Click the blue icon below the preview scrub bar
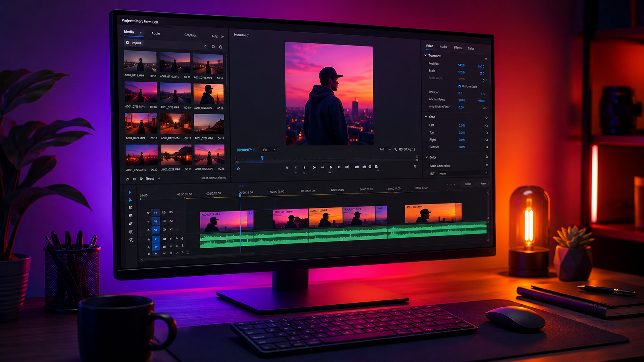This screenshot has height=362, width=644. [x=238, y=168]
